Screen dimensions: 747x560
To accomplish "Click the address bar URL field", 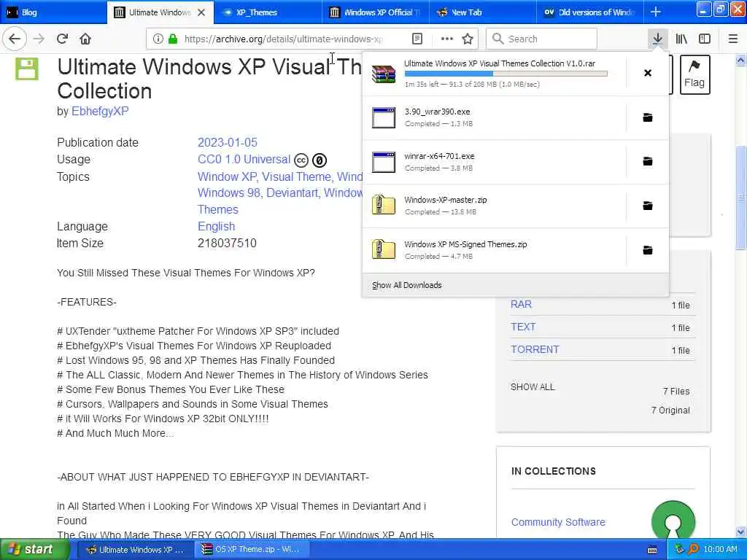I will [x=283, y=39].
